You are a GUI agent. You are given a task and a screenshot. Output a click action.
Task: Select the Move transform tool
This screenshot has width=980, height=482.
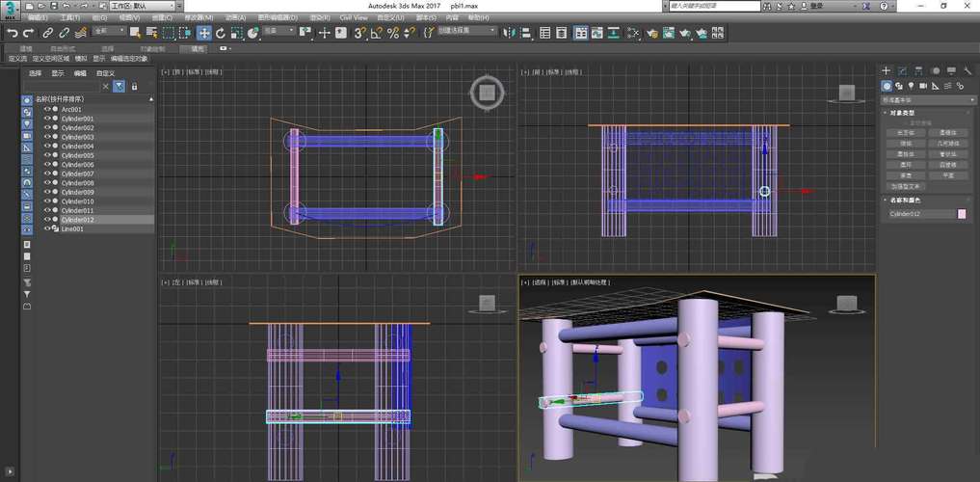coord(204,33)
